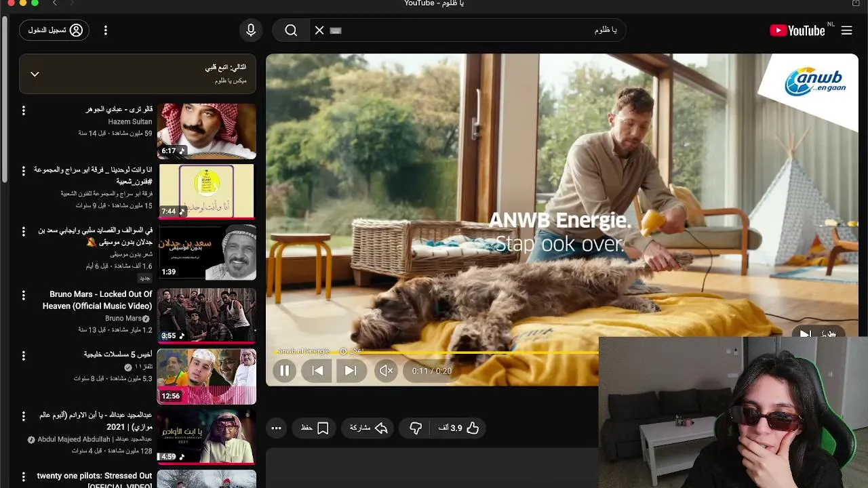Screen dimensions: 868x488
Task: Open YouTube settings three-dot menu
Action: (x=105, y=30)
